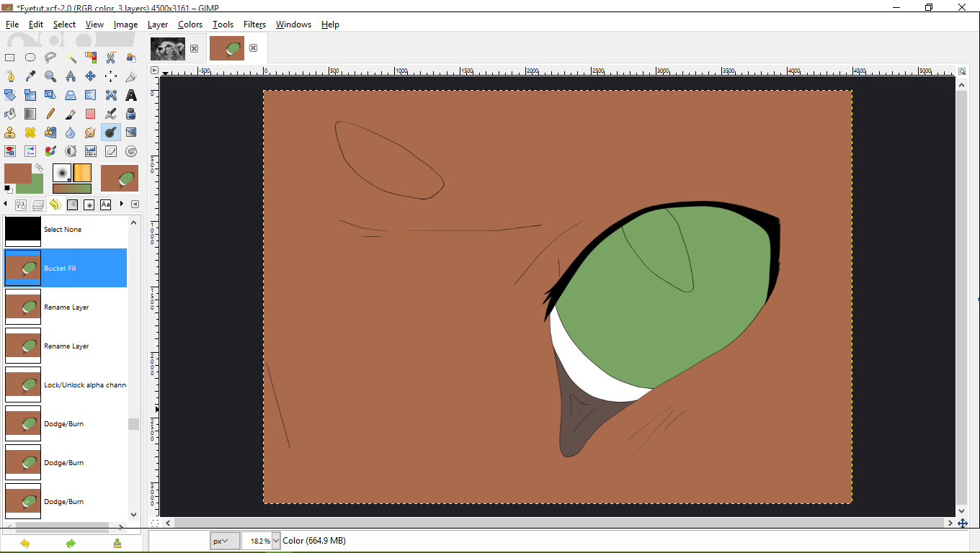
Task: Select the Blend gradient tool
Action: 30,114
